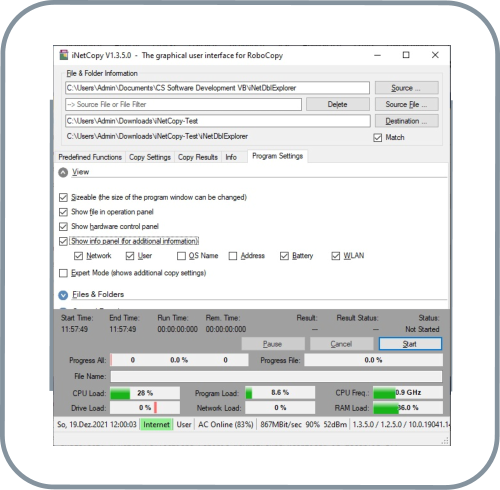This screenshot has width=500, height=490.
Task: Click the CPU Freq. bar
Action: tap(408, 393)
